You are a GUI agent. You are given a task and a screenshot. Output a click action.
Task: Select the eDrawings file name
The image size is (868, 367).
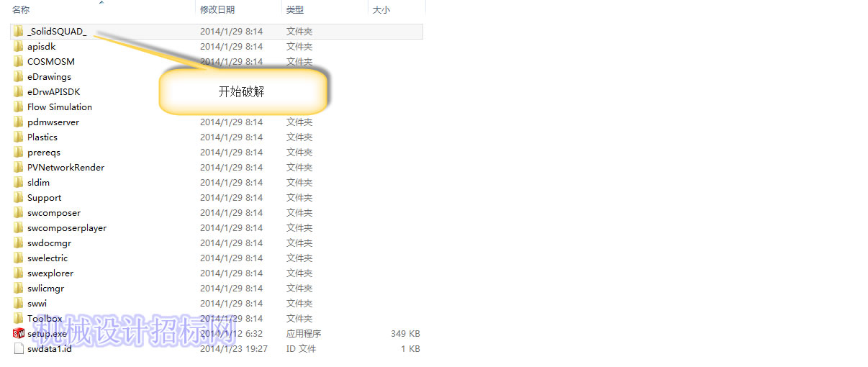[x=49, y=77]
